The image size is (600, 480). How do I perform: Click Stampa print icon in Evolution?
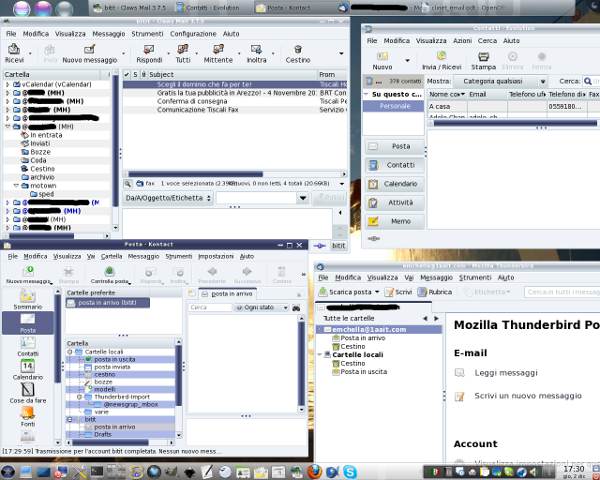point(483,56)
